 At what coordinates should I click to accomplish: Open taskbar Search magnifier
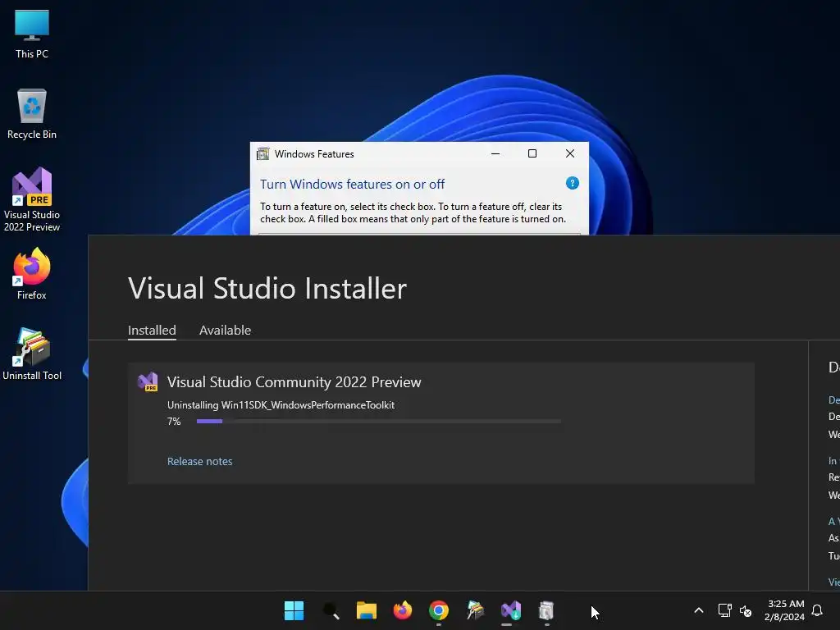331,610
